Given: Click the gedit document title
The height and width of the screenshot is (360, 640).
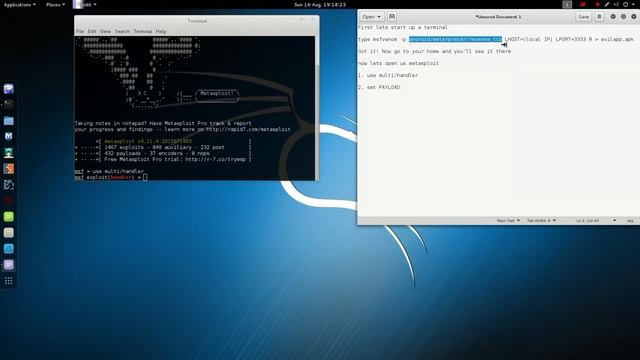Looking at the screenshot, I should pos(498,17).
